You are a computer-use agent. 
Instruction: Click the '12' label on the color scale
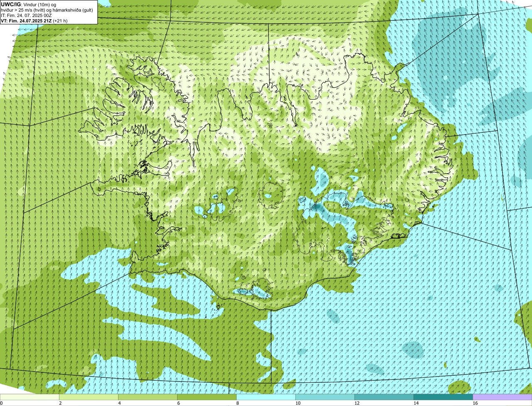357,403
